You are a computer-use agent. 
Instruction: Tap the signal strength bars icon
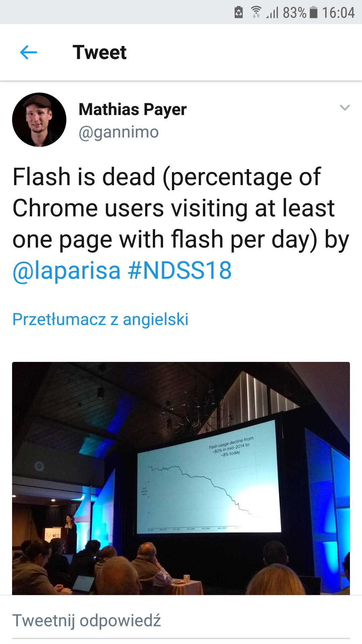point(273,13)
